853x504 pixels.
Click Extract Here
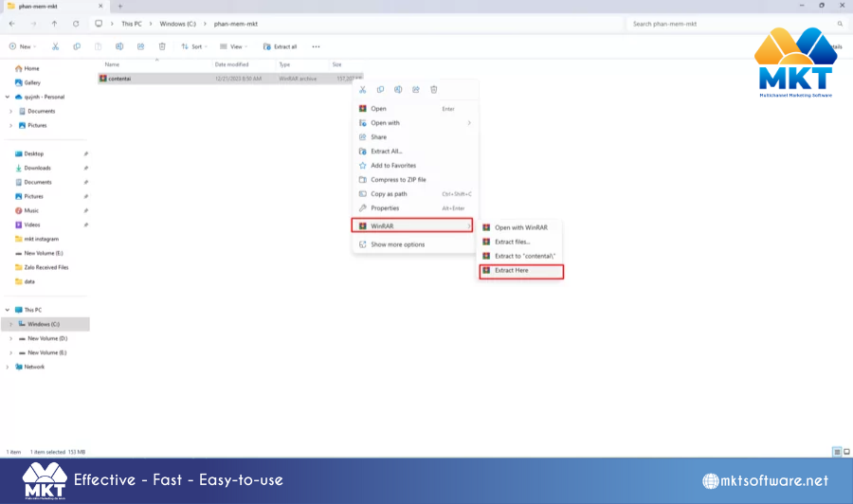[x=521, y=271]
